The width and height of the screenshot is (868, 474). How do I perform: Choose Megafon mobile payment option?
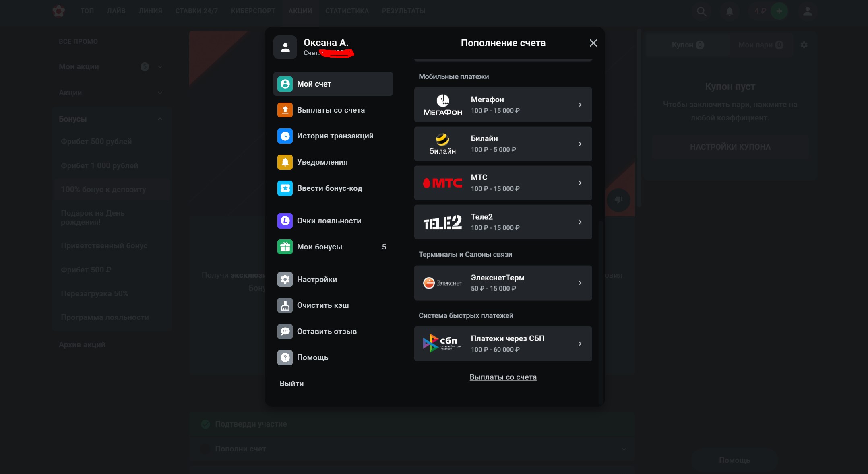pyautogui.click(x=502, y=105)
